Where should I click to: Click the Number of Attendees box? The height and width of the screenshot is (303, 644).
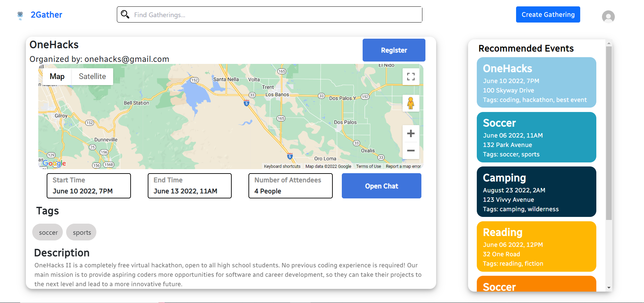click(x=290, y=186)
